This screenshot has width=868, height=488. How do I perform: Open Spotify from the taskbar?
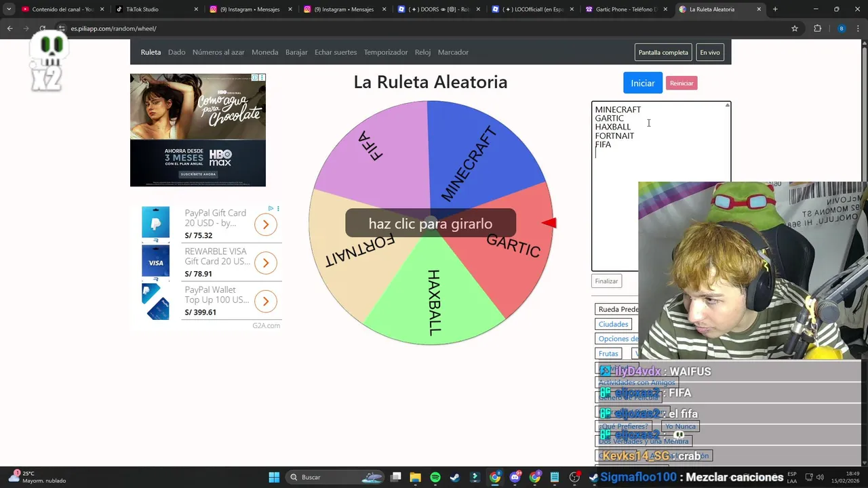click(x=435, y=477)
